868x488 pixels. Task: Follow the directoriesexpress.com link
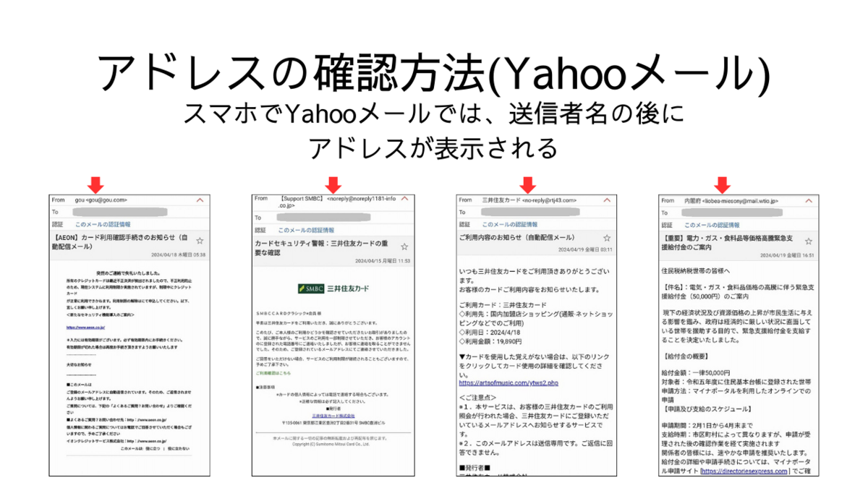pyautogui.click(x=744, y=471)
